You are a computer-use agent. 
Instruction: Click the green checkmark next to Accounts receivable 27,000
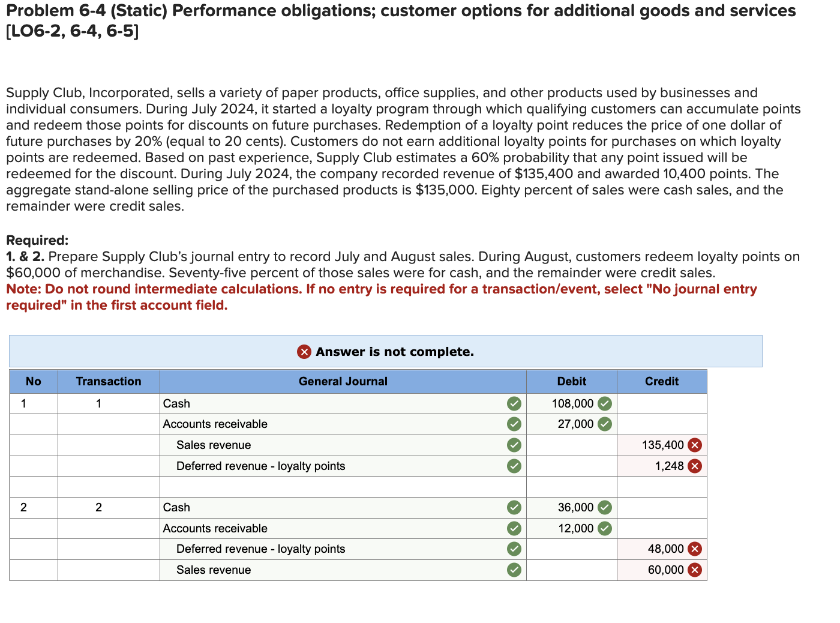click(x=605, y=424)
